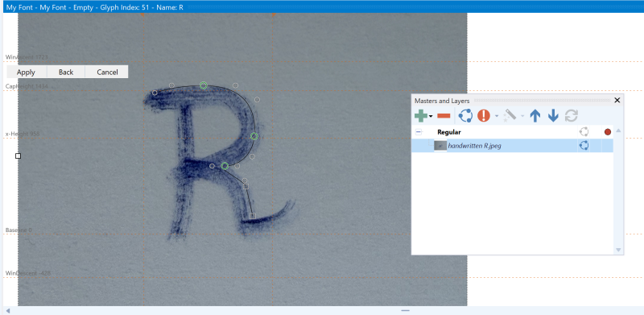Click the magic wand toolbar icon
The height and width of the screenshot is (315, 644).
pyautogui.click(x=510, y=115)
